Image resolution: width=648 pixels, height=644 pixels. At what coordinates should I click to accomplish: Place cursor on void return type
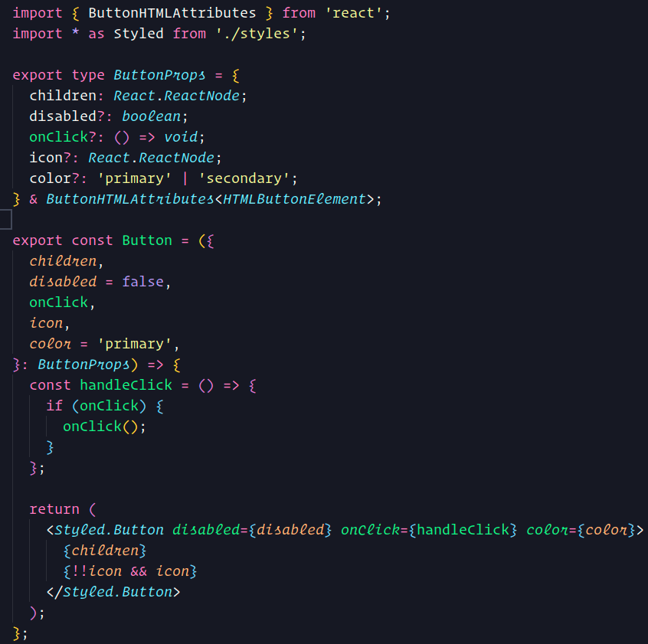(181, 137)
